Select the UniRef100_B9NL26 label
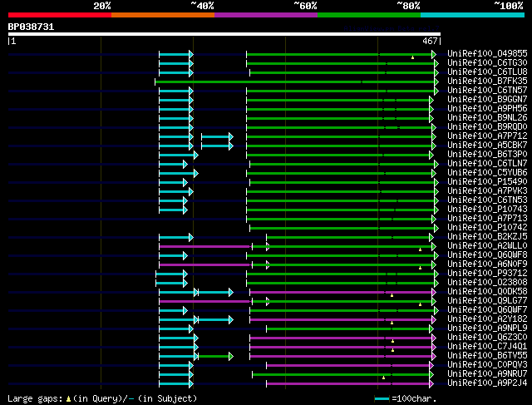Image resolution: width=532 pixels, height=405 pixels. pyautogui.click(x=487, y=118)
